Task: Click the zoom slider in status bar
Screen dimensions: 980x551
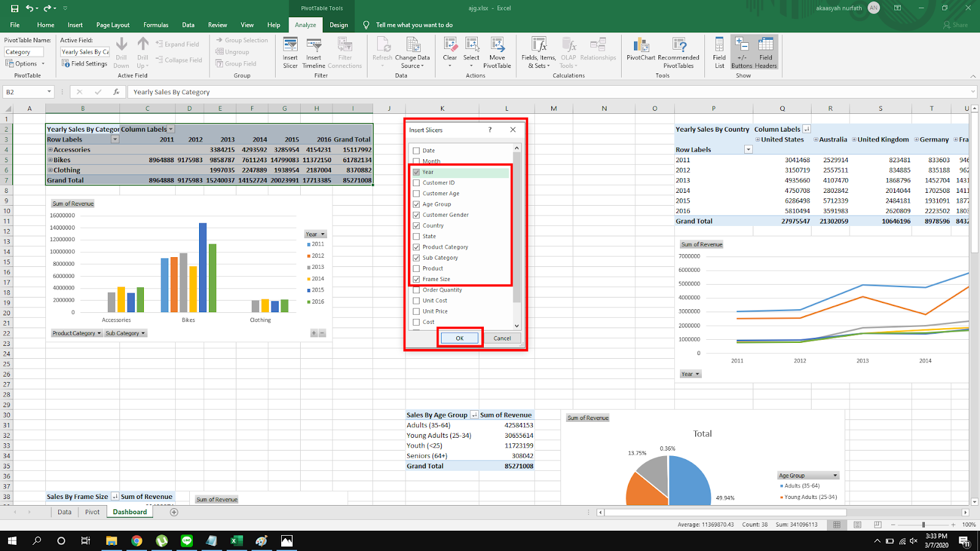Action: click(923, 525)
